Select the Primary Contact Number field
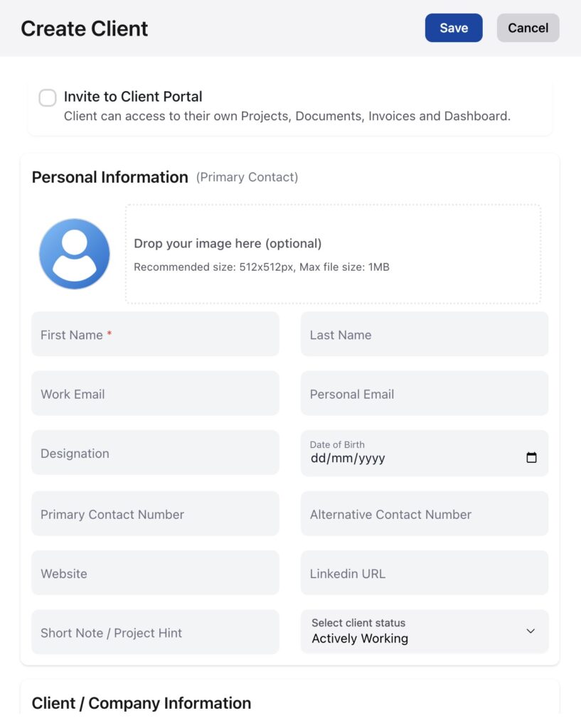Viewport: 581px width, 728px height. pyautogui.click(x=155, y=514)
